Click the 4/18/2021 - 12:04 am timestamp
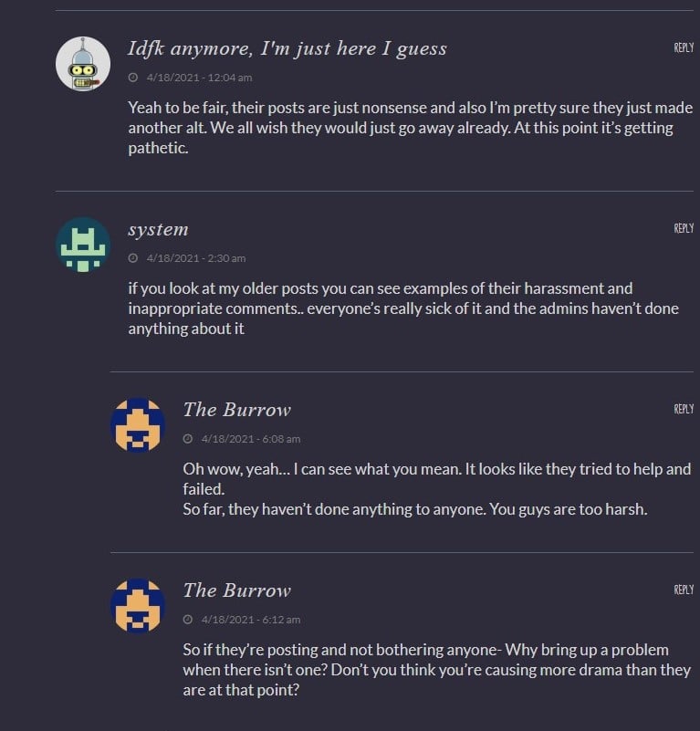 tap(199, 78)
